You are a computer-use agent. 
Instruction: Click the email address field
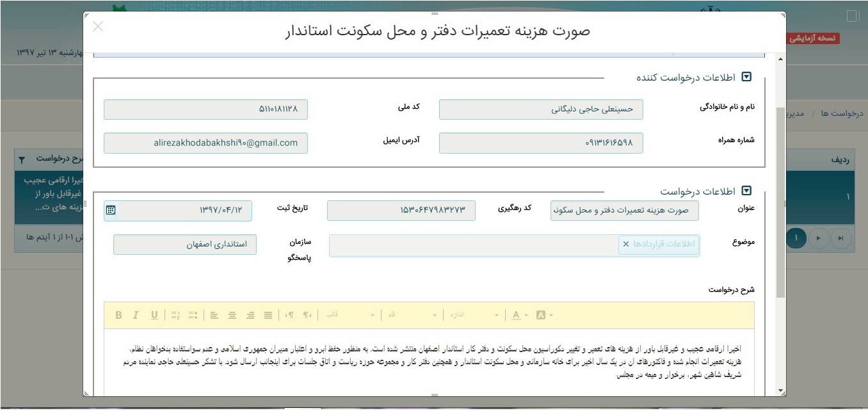coord(205,143)
